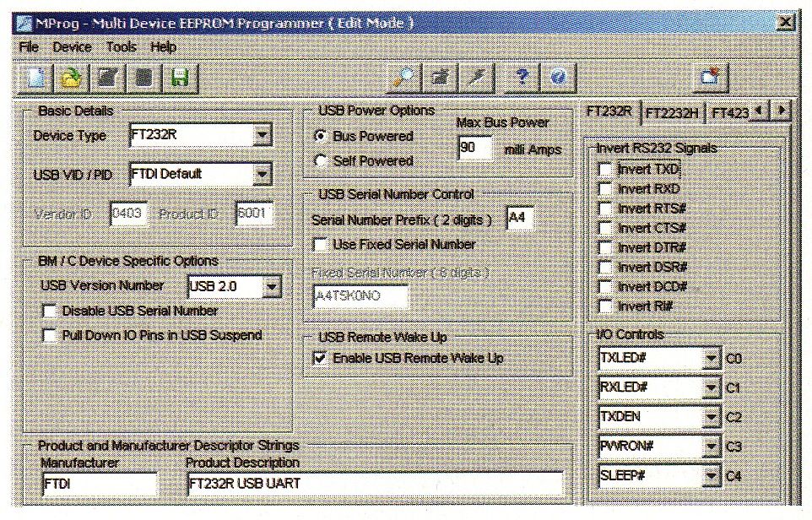
Task: Check the Invert DCD# box
Action: 605,287
